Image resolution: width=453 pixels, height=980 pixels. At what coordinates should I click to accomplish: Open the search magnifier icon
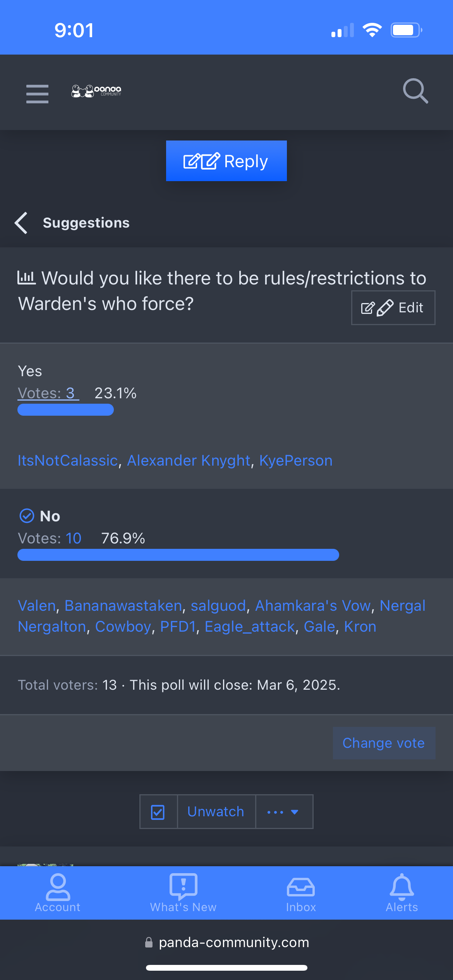pos(415,91)
